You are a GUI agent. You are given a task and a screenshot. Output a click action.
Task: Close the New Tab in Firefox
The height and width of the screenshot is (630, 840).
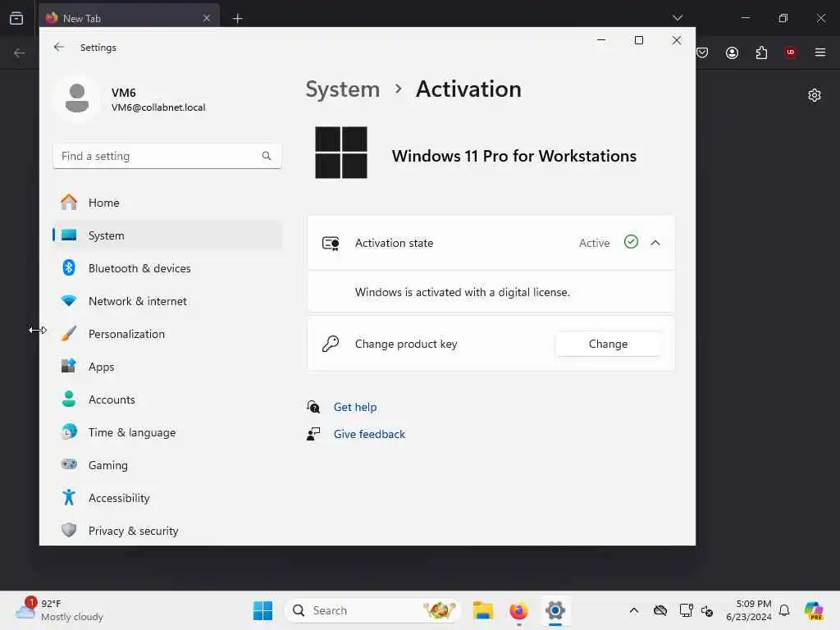coord(207,18)
